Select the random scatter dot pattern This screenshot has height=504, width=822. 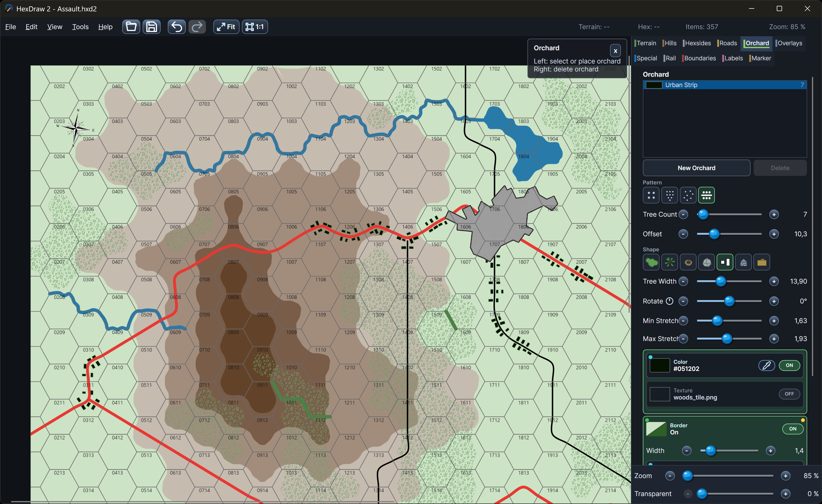point(688,195)
